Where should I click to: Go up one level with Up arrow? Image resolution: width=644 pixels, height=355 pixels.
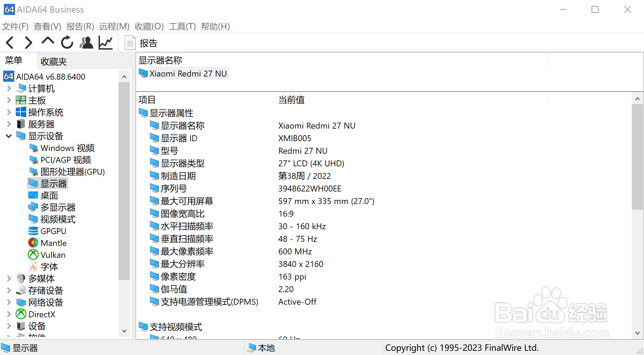(48, 41)
